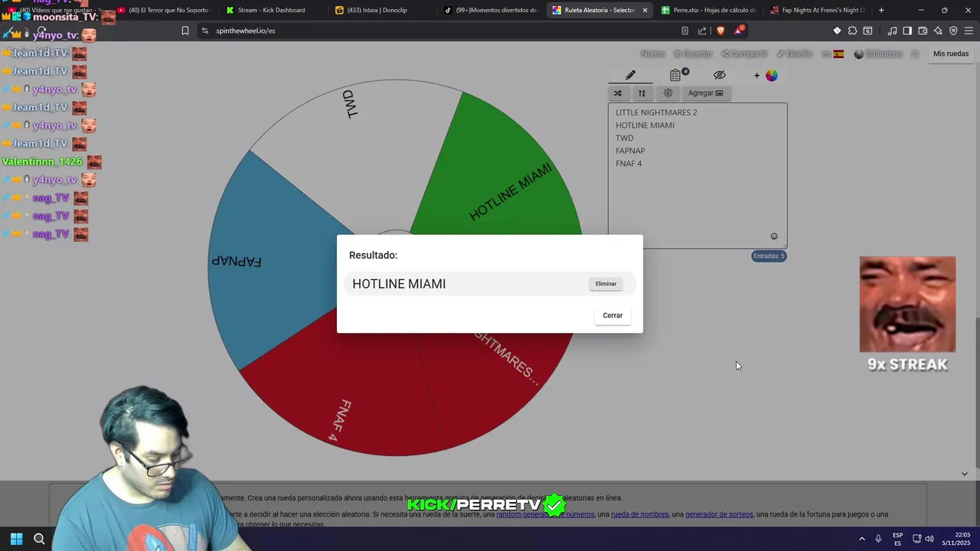Click the taskbar microphone icon
The height and width of the screenshot is (551, 980).
point(879,539)
